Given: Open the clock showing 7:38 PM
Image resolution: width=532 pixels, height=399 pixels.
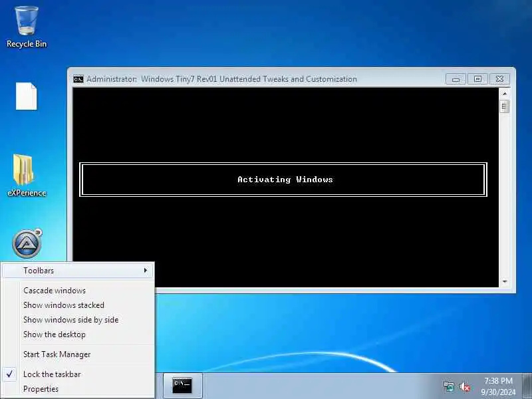Looking at the screenshot, I should coord(498,386).
